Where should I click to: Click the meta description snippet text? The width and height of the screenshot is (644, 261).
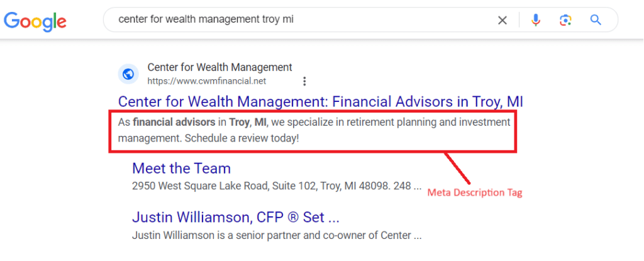coord(314,130)
